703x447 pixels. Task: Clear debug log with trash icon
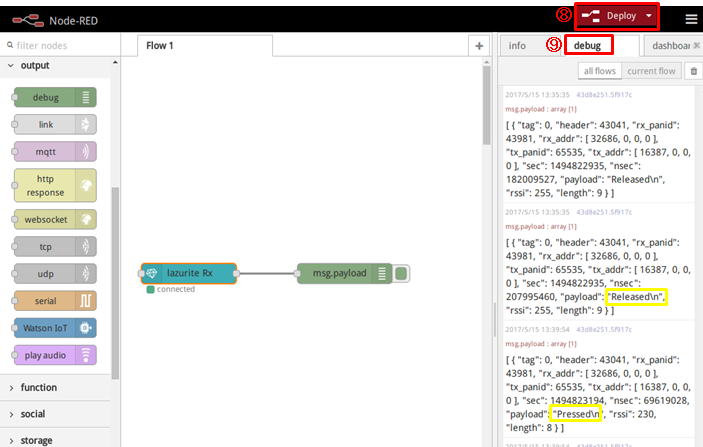tap(694, 71)
